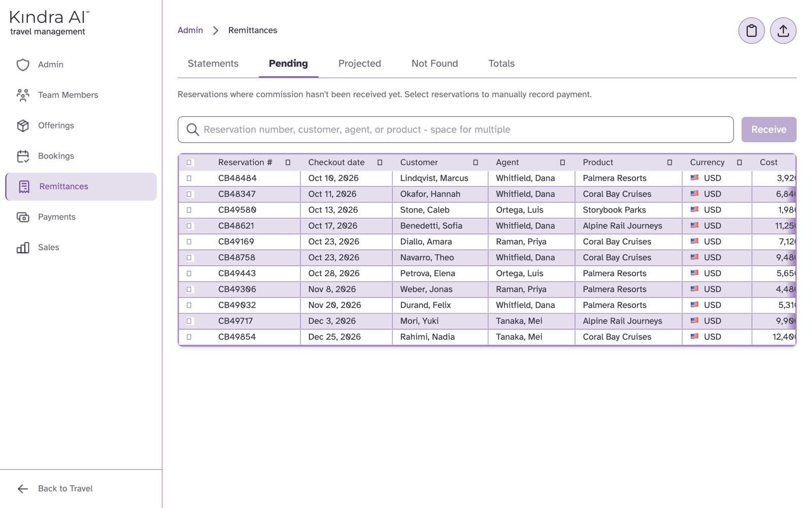
Task: Click the Payments cash icon
Action: 23,217
